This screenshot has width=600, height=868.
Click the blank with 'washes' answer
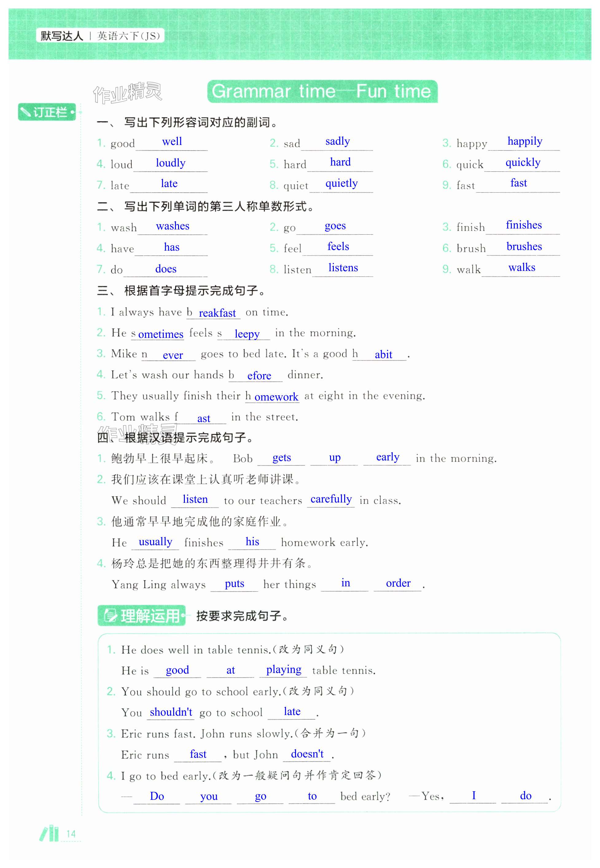173,226
